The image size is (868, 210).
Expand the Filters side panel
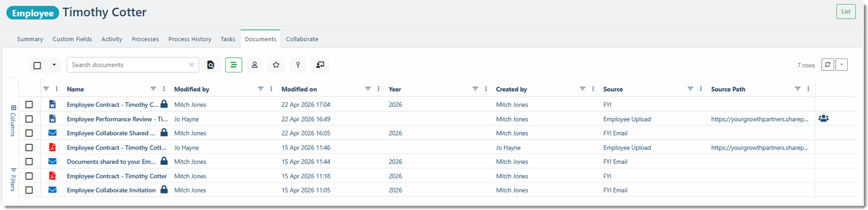click(x=14, y=179)
